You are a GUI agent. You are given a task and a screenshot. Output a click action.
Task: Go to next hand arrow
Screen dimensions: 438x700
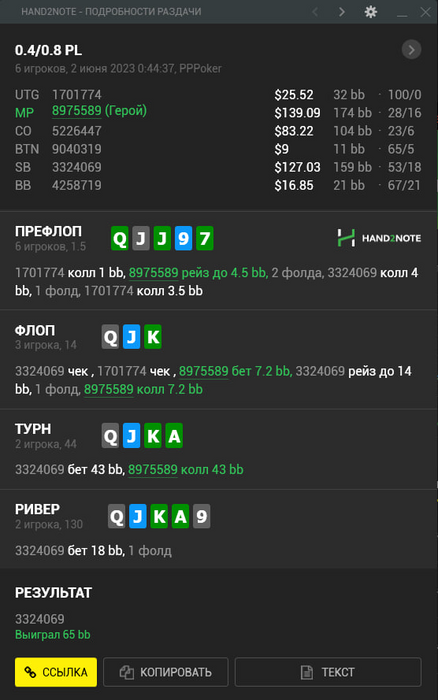[342, 12]
